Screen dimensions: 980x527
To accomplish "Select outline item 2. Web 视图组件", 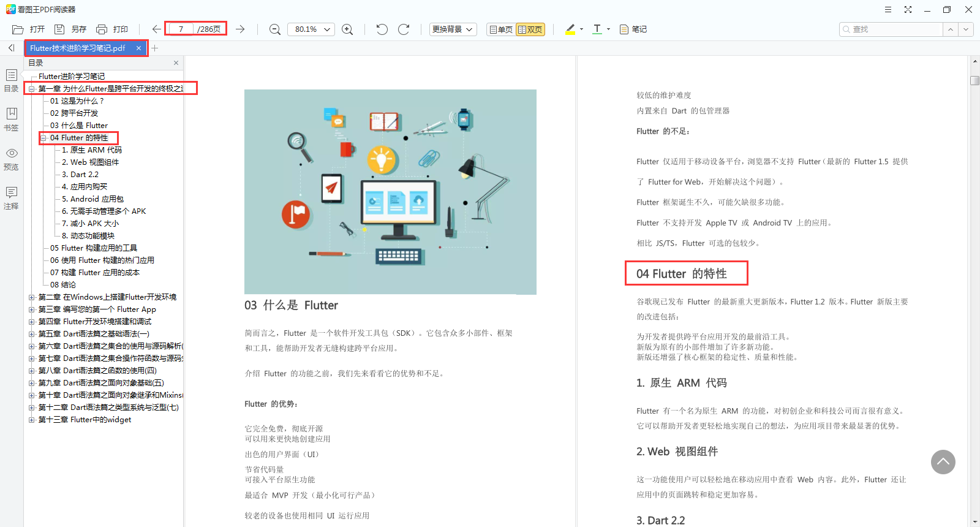I will click(x=91, y=162).
